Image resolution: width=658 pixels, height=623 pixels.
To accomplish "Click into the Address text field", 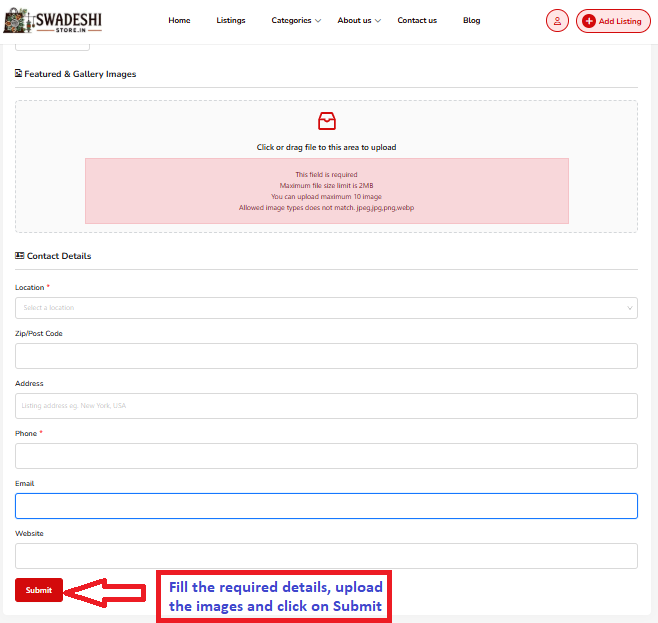I will (x=326, y=406).
